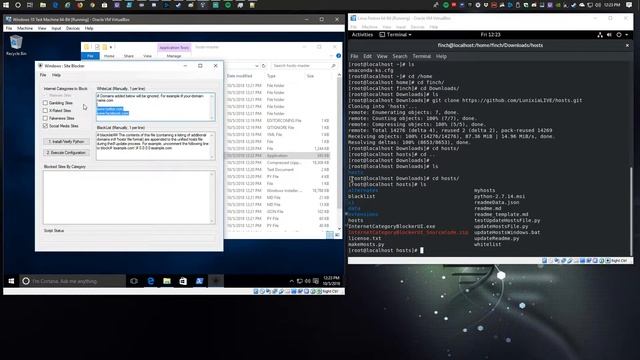The image size is (640, 360).
Task: Select the highlighted Application file row
Action: [x=278, y=156]
